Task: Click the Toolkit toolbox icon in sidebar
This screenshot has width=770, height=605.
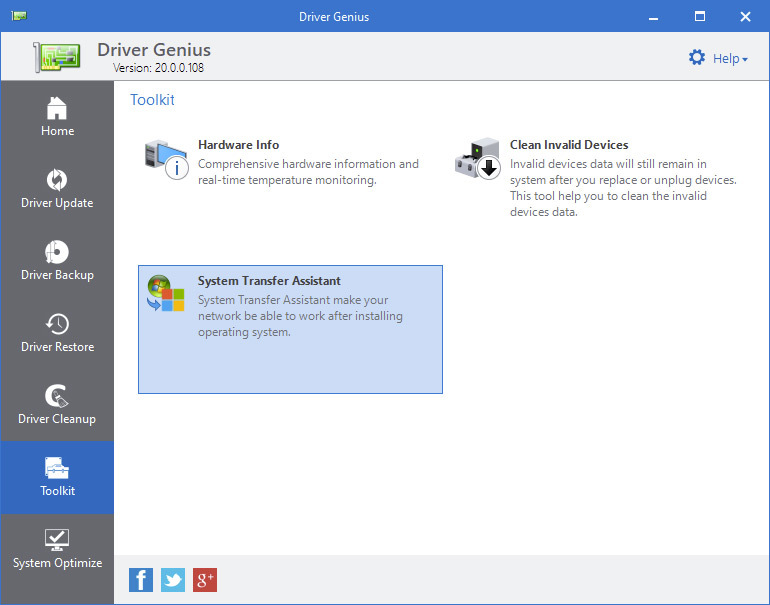Action: 57,468
